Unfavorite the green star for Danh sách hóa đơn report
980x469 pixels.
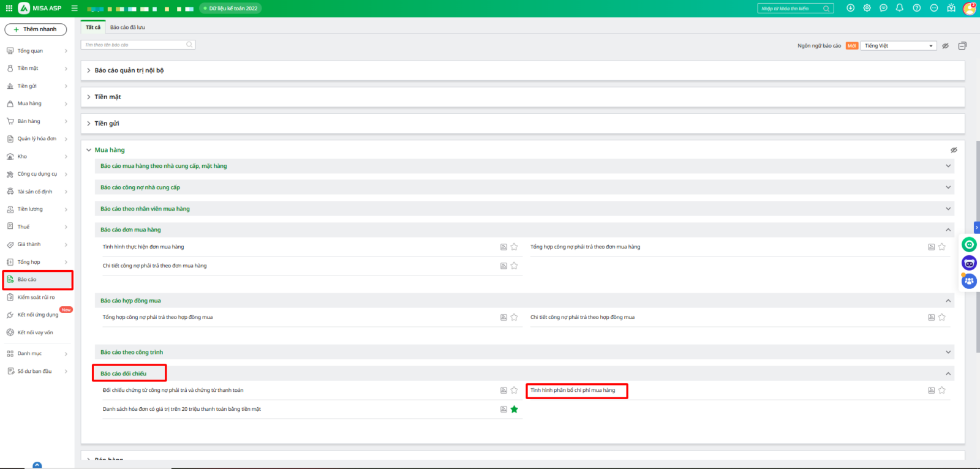(514, 410)
